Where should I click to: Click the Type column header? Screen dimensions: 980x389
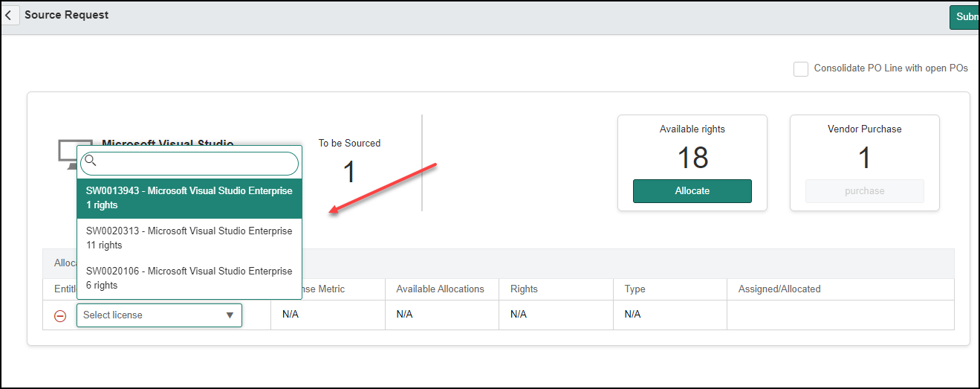pyautogui.click(x=635, y=289)
